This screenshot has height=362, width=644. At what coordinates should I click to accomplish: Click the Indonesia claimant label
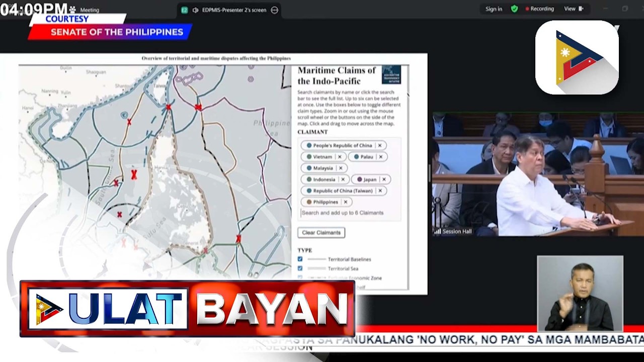tap(324, 179)
